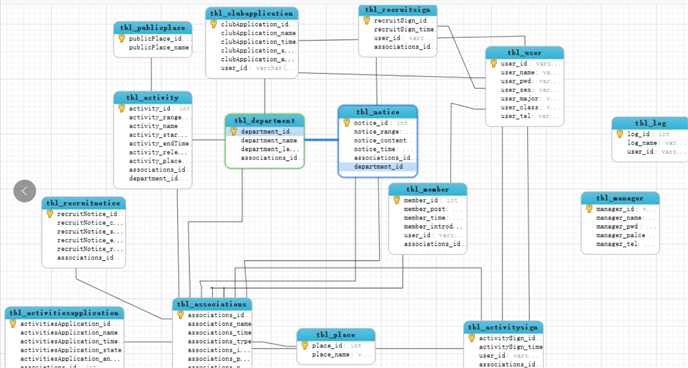The height and width of the screenshot is (368, 688).
Task: Click the activitiesApplication_name field
Action: (69, 332)
